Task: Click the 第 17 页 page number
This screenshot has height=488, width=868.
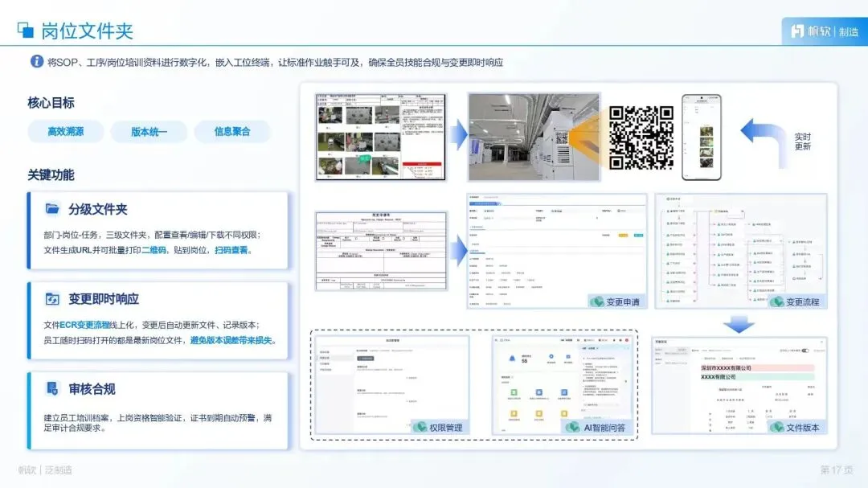Action: 837,470
